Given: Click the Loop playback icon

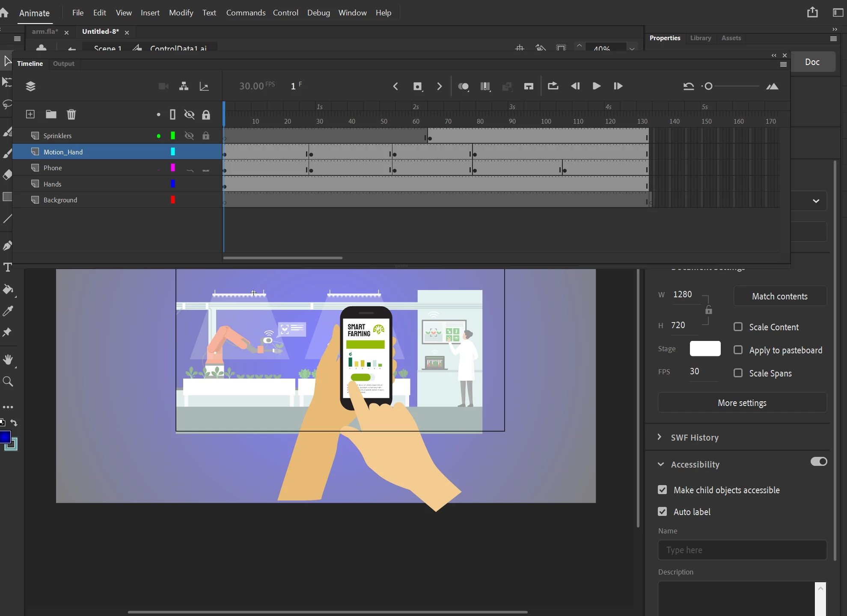Looking at the screenshot, I should point(553,86).
